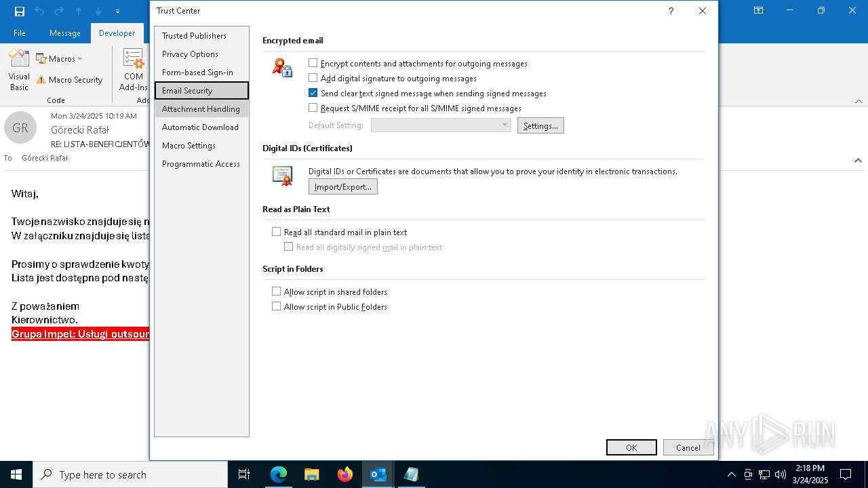Image resolution: width=868 pixels, height=488 pixels.
Task: Click the Digital IDs certificate icon
Action: [x=282, y=176]
